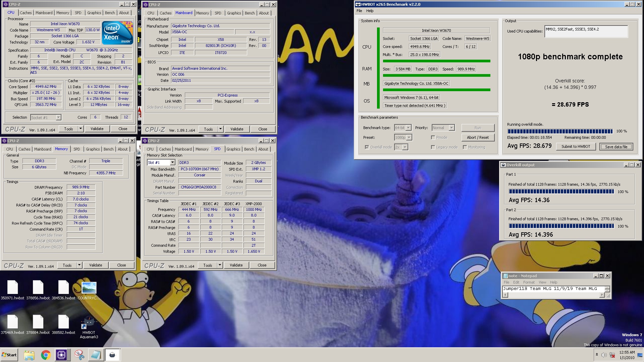
Task: Open 375469.hwbot desktop file
Action: pos(12,325)
